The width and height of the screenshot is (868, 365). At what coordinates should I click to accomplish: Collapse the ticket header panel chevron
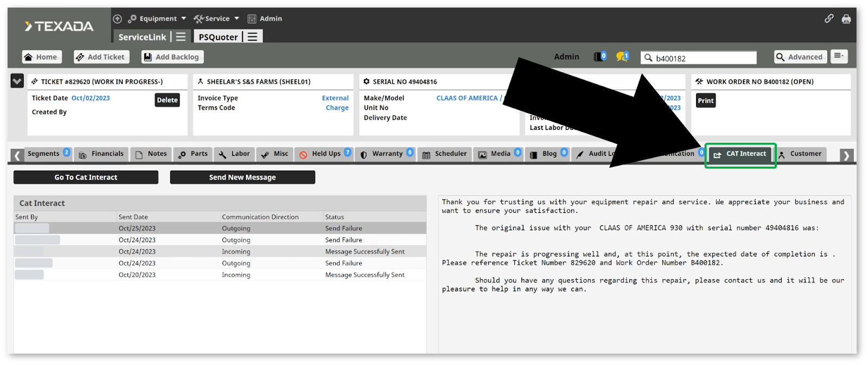[17, 81]
